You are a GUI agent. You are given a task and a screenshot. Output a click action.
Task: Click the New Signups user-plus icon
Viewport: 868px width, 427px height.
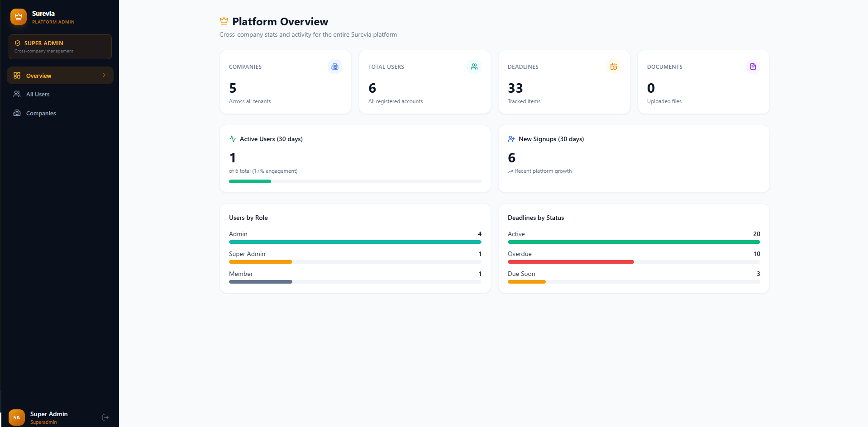point(511,139)
